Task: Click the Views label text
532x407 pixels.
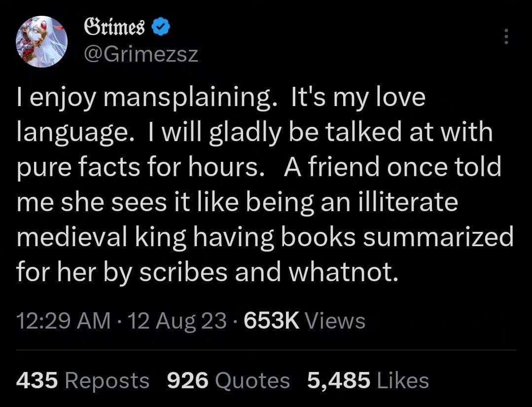Action: pyautogui.click(x=336, y=321)
